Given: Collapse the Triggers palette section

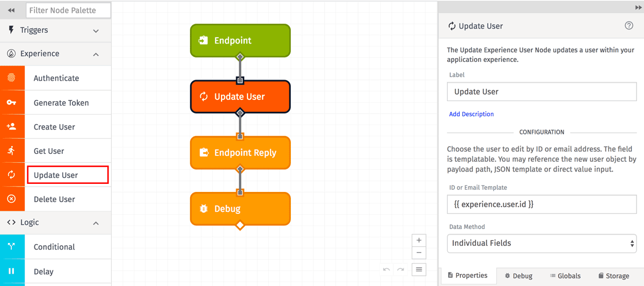Looking at the screenshot, I should click(96, 31).
